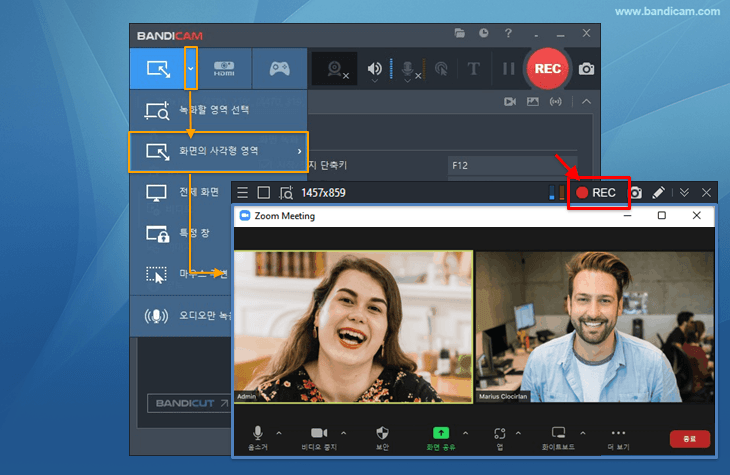Image resolution: width=730 pixels, height=475 pixels.
Task: Click red end meeting button in Zoom
Action: coord(689,439)
